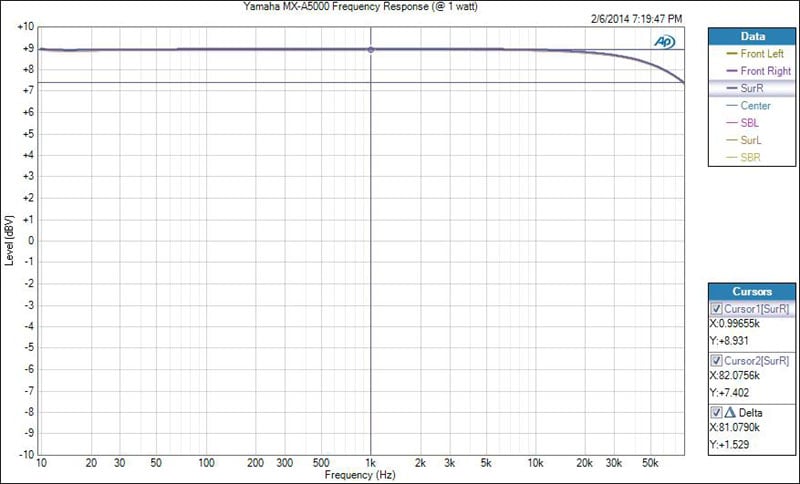The image size is (800, 484).
Task: Click the cursor marker at 1k
Action: (x=371, y=49)
